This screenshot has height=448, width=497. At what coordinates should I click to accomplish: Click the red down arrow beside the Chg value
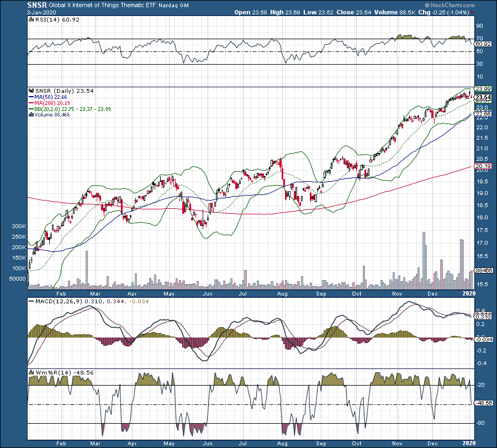tap(472, 13)
